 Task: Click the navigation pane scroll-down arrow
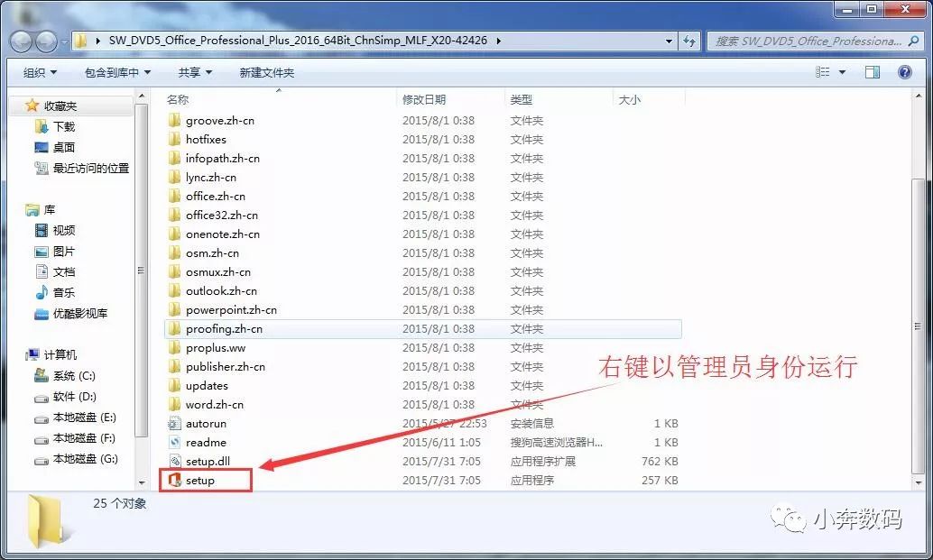(x=142, y=482)
